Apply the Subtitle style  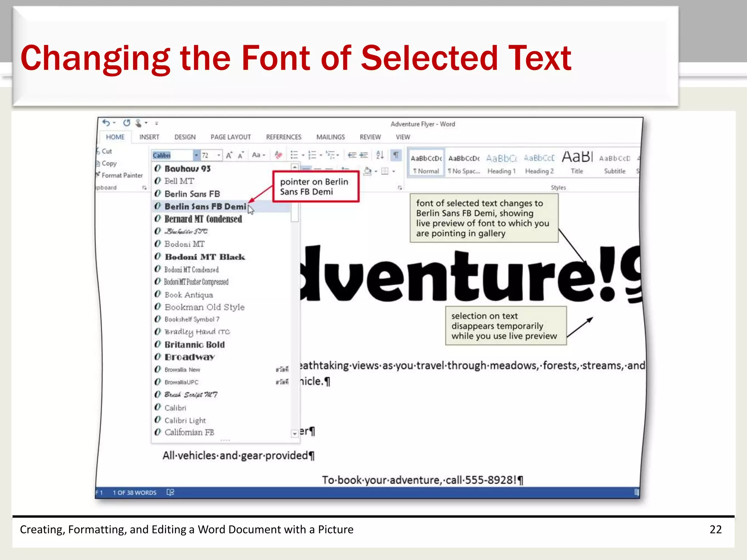tap(615, 163)
